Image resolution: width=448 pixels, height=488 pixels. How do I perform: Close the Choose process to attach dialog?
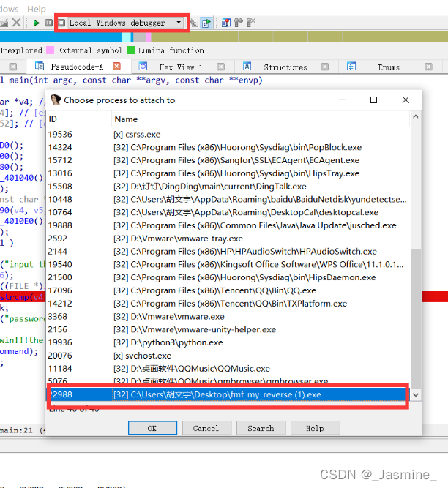[x=406, y=100]
